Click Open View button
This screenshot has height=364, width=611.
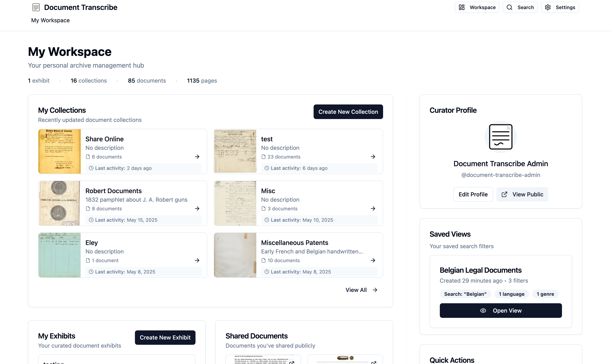[501, 311]
